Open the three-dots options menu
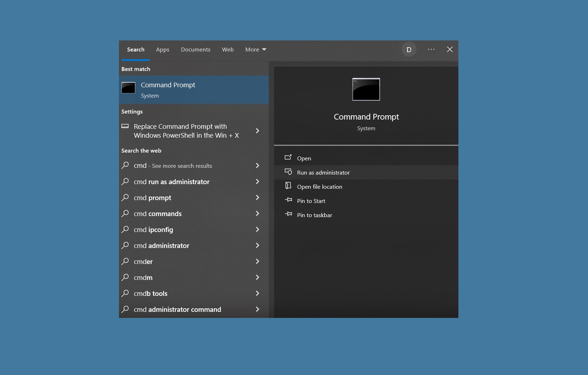 [x=431, y=49]
